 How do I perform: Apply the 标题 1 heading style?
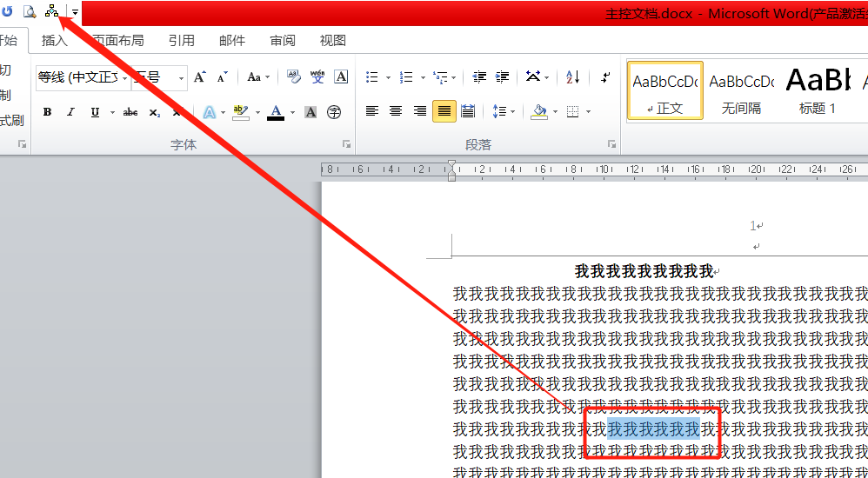(x=818, y=91)
